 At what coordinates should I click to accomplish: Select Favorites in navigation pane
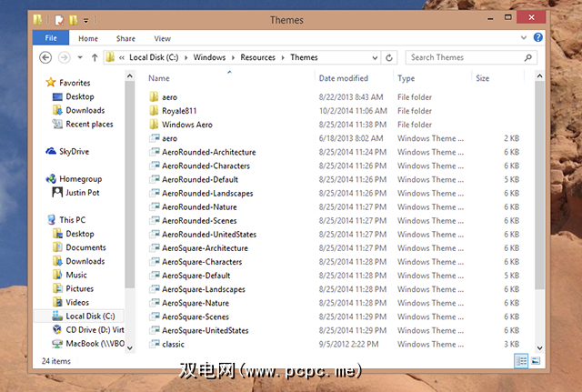pyautogui.click(x=75, y=83)
